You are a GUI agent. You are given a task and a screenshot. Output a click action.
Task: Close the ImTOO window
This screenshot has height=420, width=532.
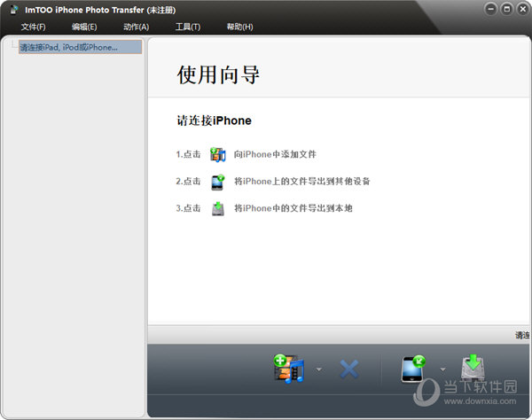coord(523,9)
